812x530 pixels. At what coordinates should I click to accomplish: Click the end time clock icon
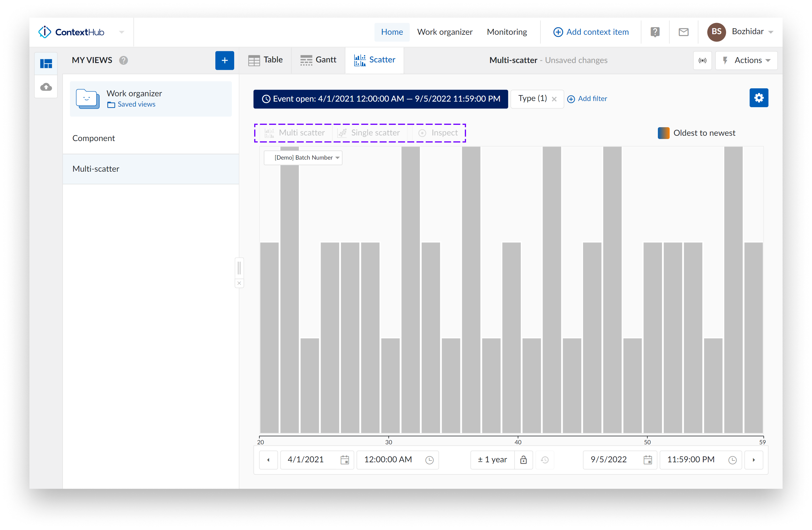[732, 460]
